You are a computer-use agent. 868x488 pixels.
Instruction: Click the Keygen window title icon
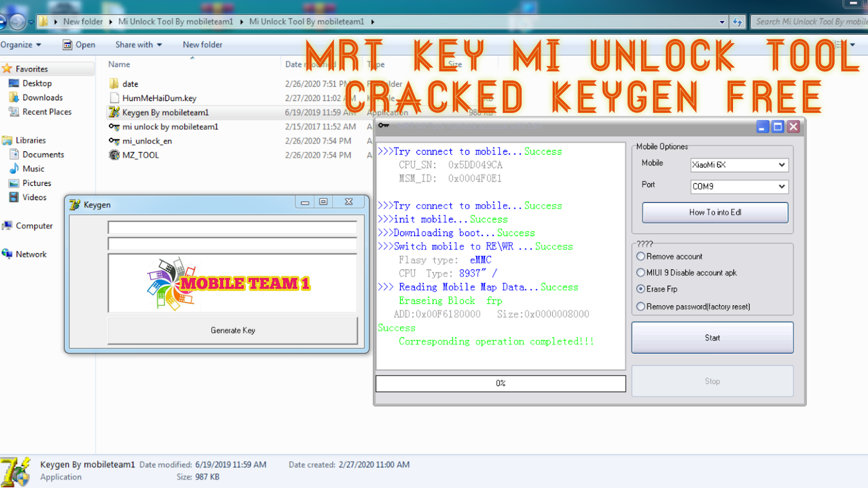point(75,204)
